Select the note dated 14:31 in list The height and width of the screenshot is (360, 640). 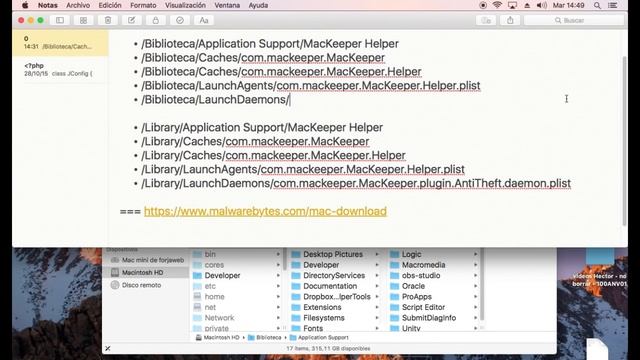click(x=60, y=42)
